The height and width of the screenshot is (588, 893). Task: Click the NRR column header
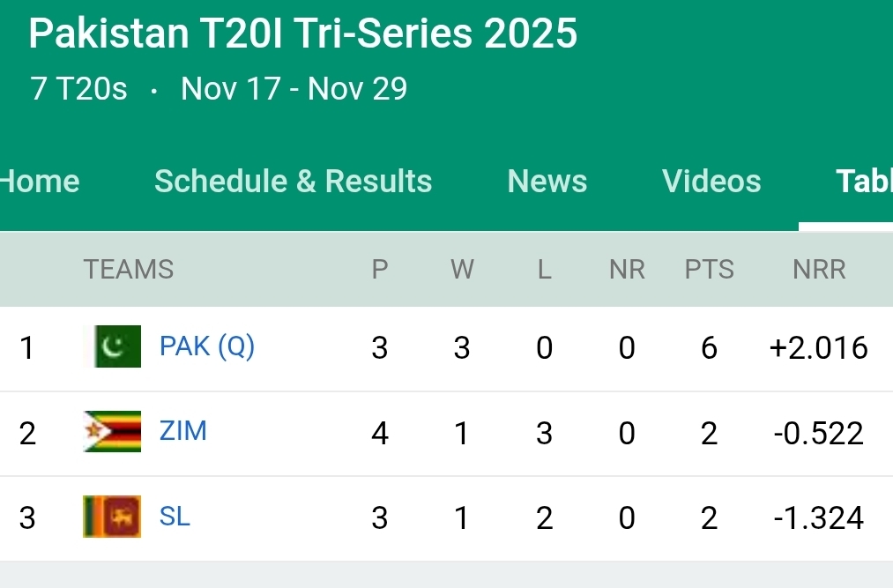click(x=819, y=269)
